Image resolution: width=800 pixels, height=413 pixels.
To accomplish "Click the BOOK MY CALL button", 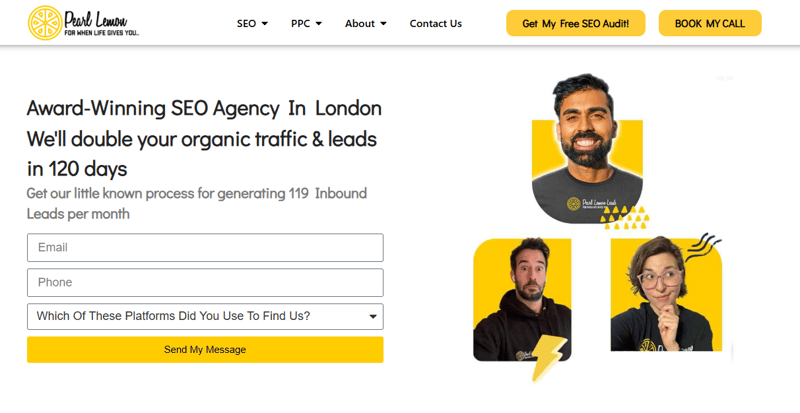I will point(710,23).
